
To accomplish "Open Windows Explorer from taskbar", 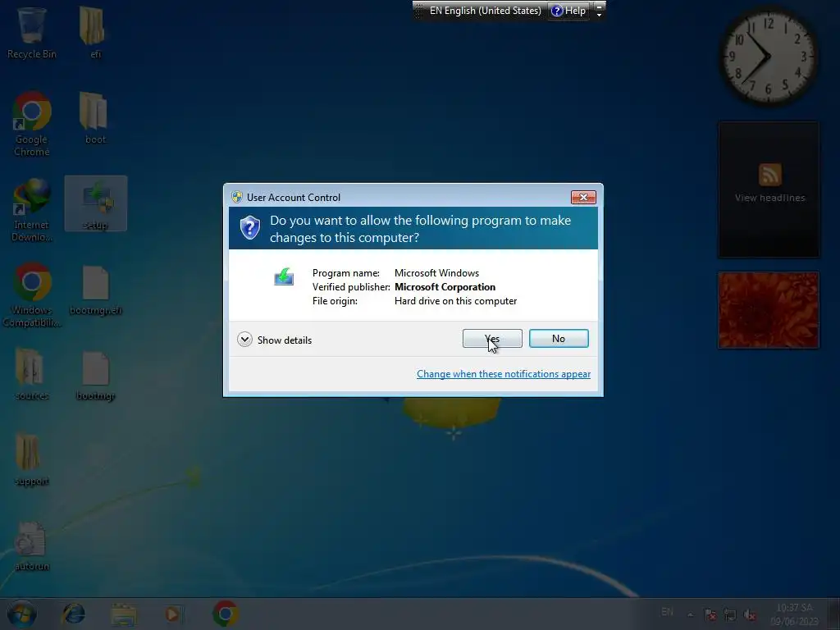I will click(x=124, y=614).
